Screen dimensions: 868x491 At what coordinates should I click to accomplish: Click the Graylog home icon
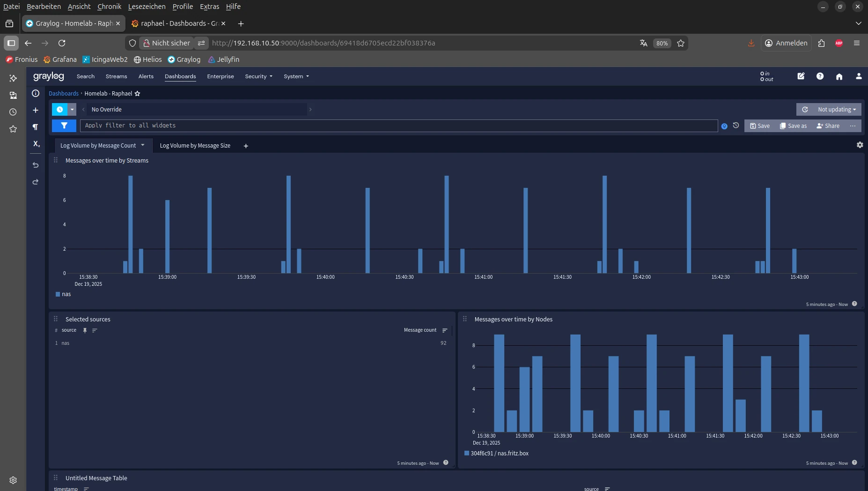click(839, 76)
